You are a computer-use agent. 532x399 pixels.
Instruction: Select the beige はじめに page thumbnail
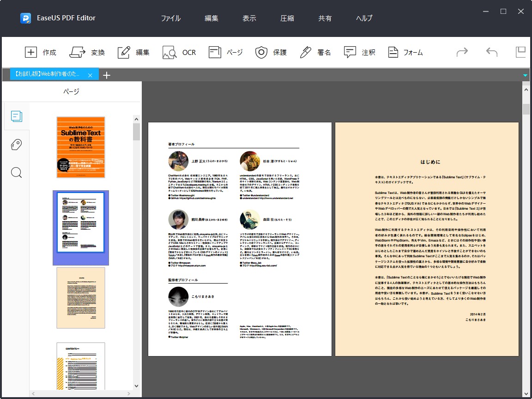(x=81, y=298)
